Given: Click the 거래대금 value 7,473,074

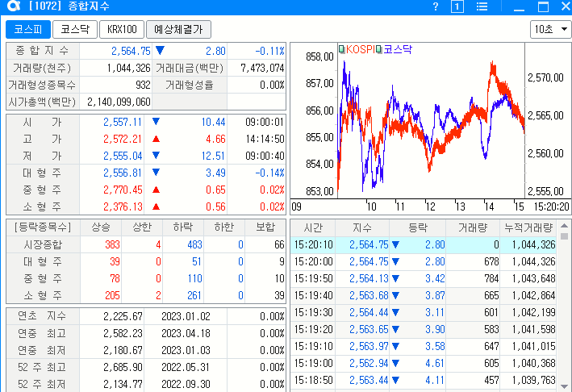Looking at the screenshot, I should [x=262, y=69].
